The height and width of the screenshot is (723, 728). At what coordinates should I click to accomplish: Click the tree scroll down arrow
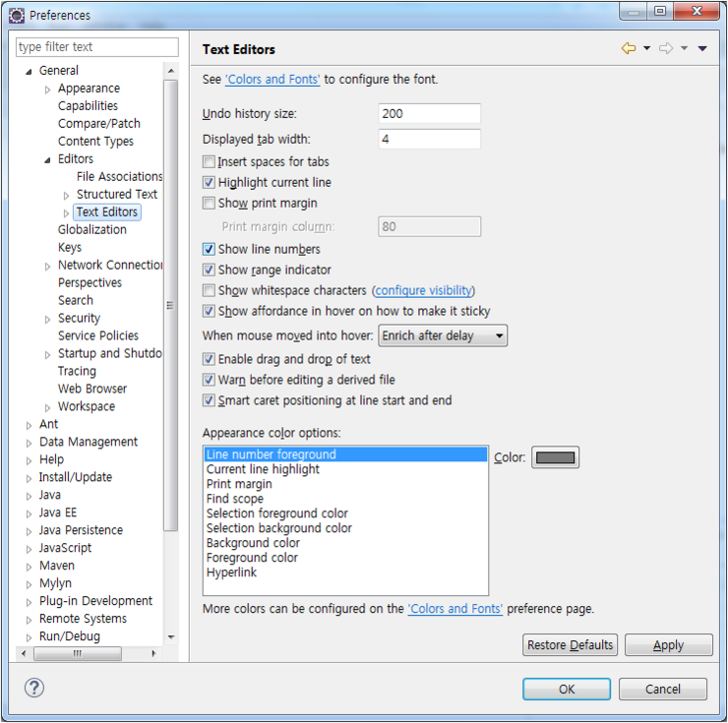[x=171, y=636]
